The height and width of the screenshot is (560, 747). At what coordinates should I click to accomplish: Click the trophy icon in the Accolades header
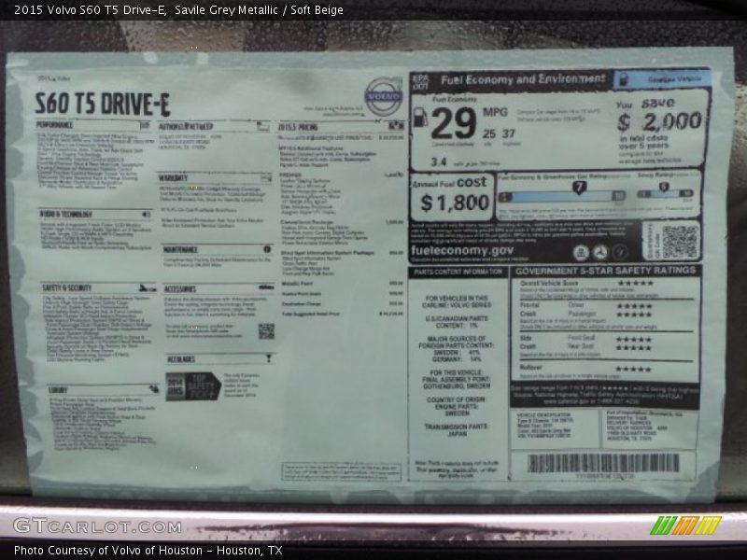coord(269,358)
